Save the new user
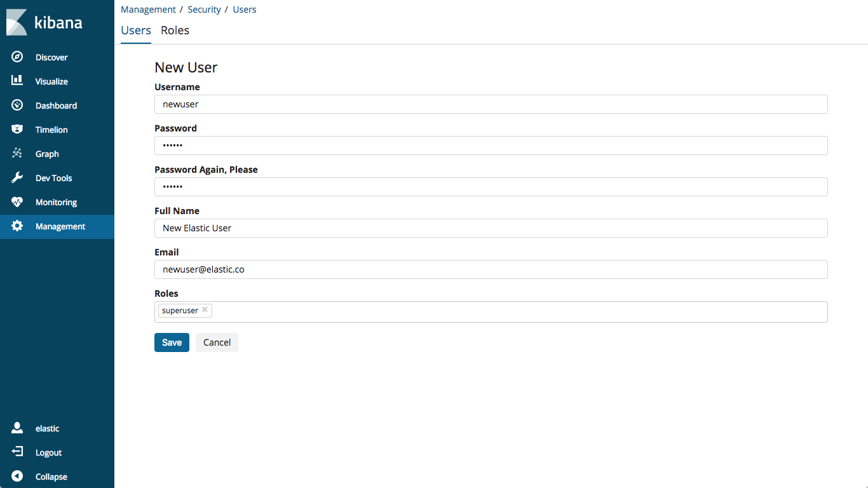 172,342
